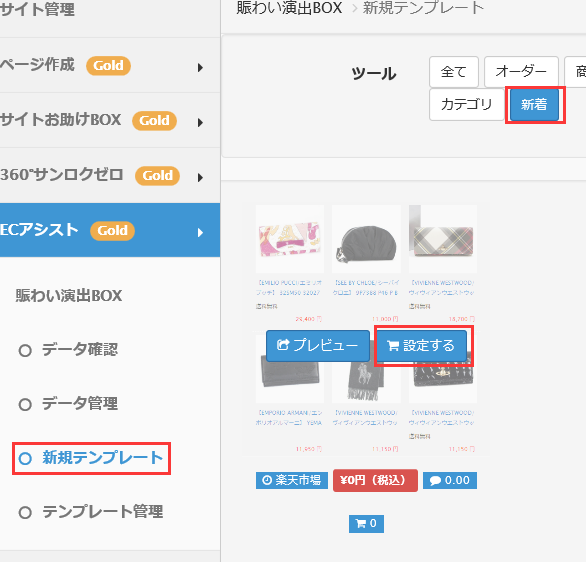Click the plaid VIVIENNE WESTWOOD wallet thumbnail
The image size is (586, 562).
click(x=443, y=239)
